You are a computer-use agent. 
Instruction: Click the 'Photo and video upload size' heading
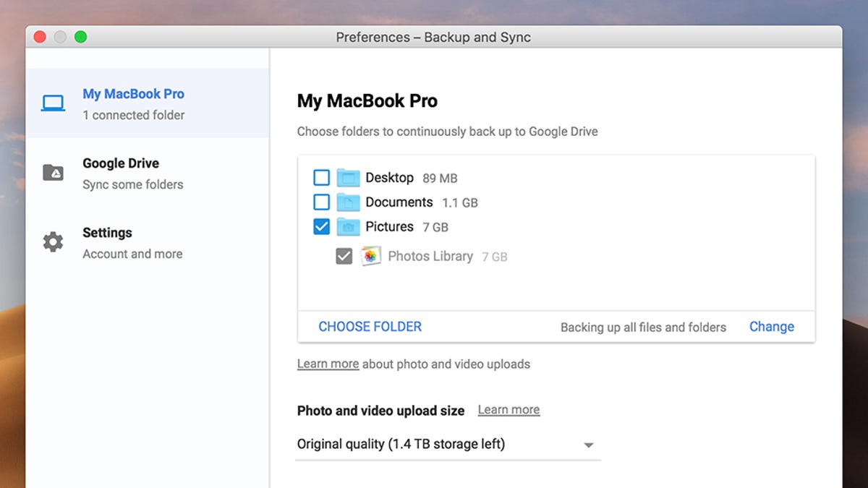(x=380, y=411)
